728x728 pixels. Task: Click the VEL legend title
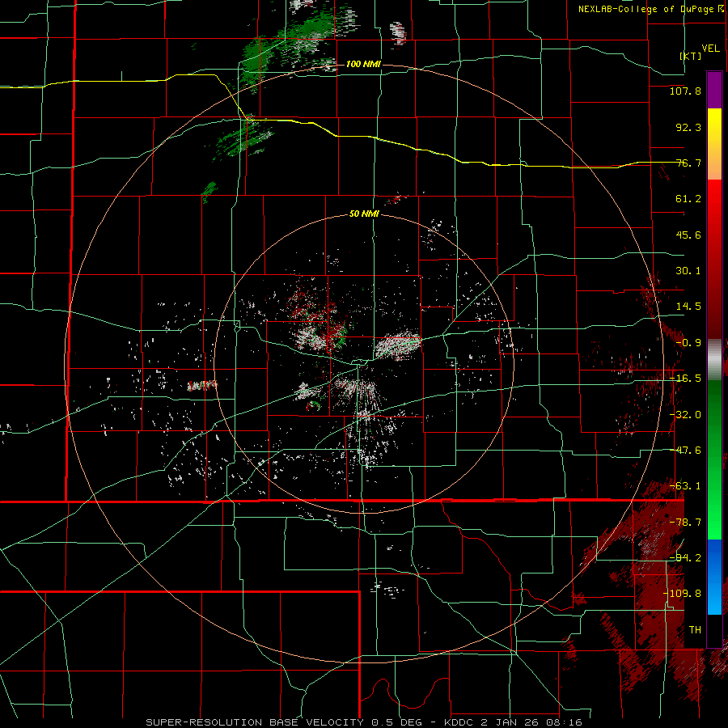710,49
